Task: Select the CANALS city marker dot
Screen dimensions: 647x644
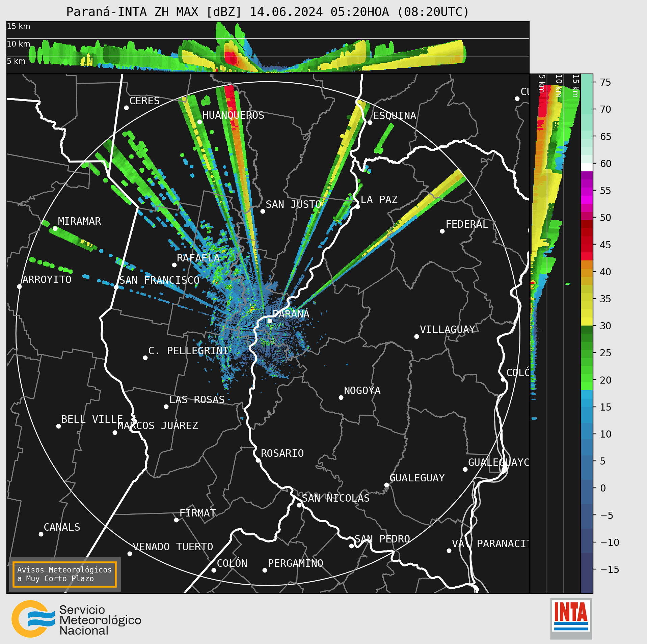Action: pos(41,534)
